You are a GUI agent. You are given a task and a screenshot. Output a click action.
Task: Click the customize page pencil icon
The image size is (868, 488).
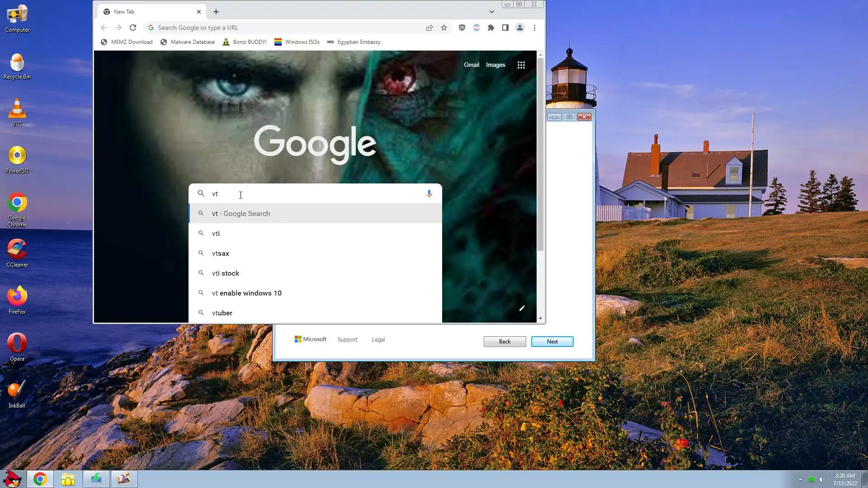click(x=522, y=308)
